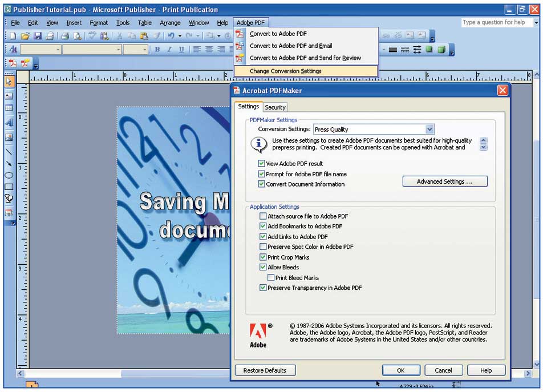This screenshot has width=543, height=392.
Task: Choose the Line/Border Style icon
Action: point(392,50)
